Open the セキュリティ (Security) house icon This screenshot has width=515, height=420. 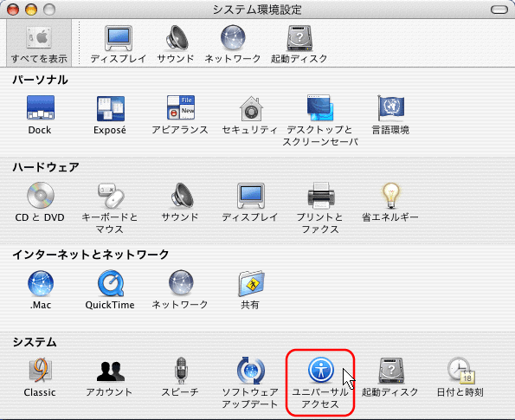click(x=251, y=108)
